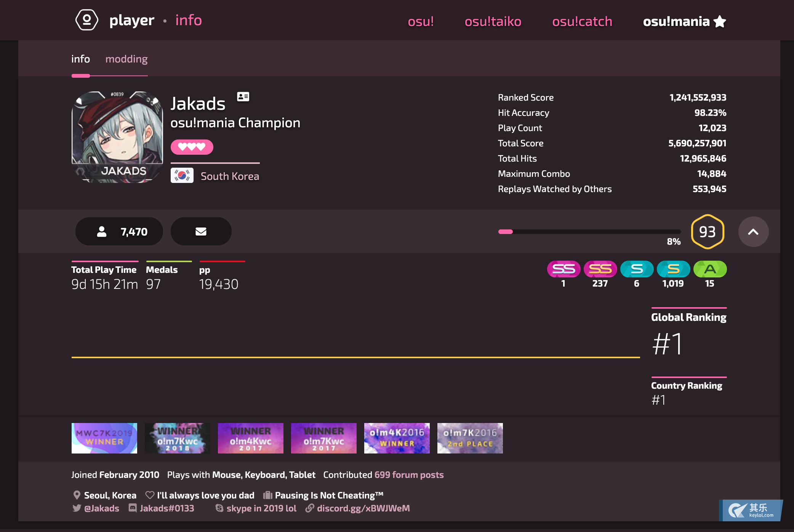This screenshot has height=532, width=794.
Task: Switch to osu!catch game mode
Action: (582, 21)
